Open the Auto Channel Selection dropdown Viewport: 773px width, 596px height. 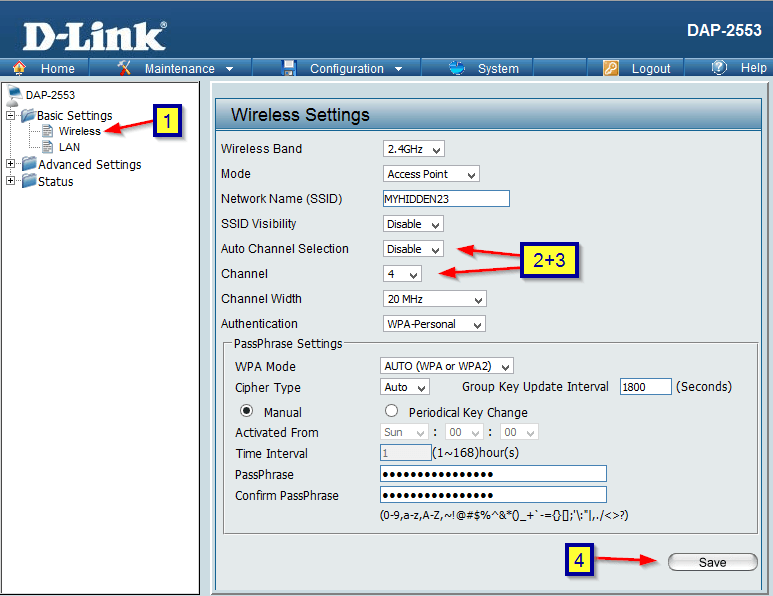(413, 249)
